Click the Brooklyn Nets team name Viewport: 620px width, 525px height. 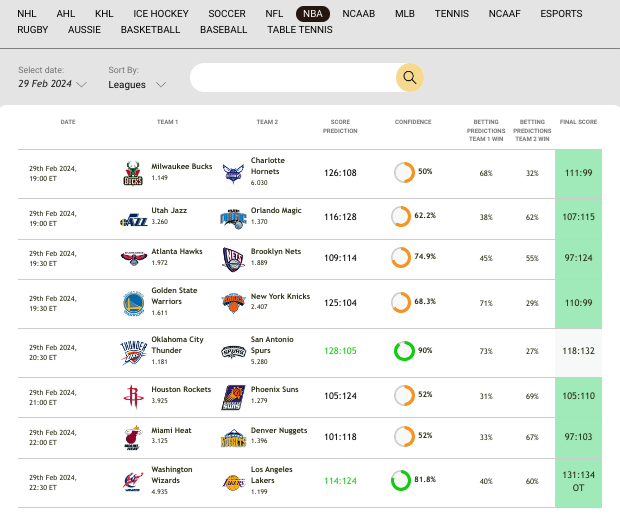[276, 251]
